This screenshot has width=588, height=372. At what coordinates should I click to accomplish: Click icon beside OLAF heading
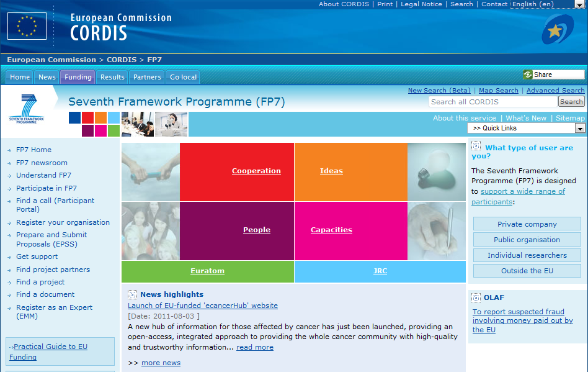point(476,297)
